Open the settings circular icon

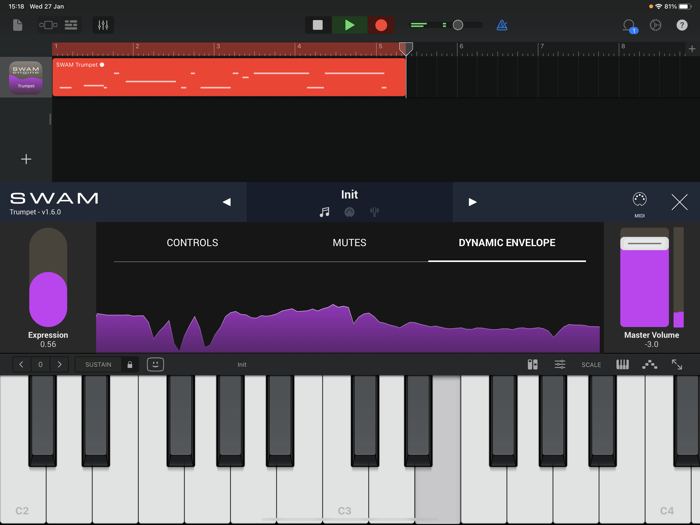pos(655,25)
